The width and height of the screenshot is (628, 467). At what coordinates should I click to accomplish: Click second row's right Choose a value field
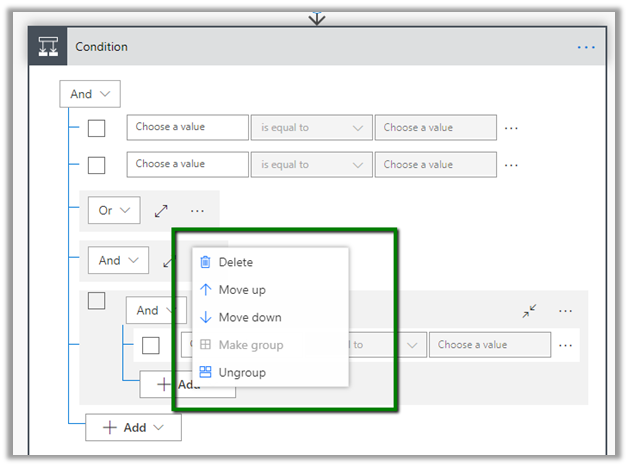pyautogui.click(x=435, y=165)
